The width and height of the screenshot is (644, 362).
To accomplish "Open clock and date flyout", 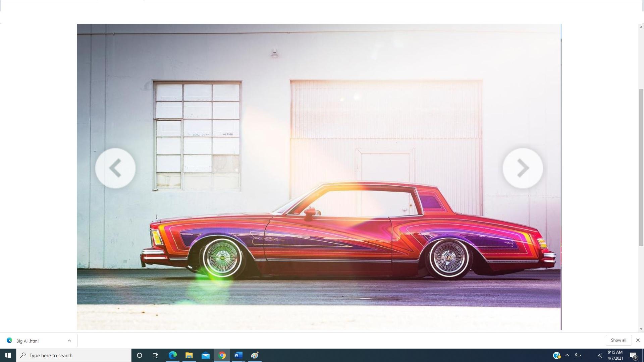I will [x=615, y=355].
